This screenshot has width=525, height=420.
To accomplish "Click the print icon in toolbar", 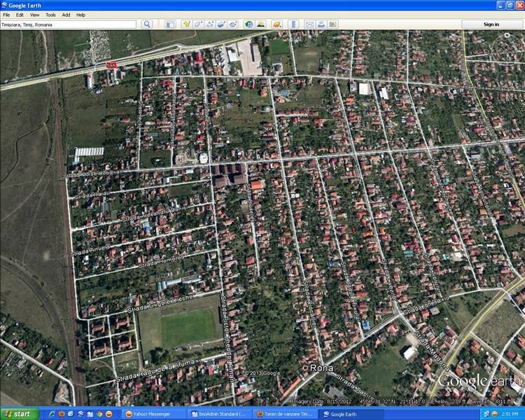I will (x=321, y=24).
